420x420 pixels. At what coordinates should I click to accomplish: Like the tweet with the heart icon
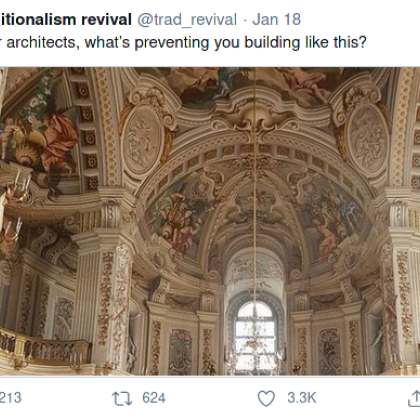point(266,398)
